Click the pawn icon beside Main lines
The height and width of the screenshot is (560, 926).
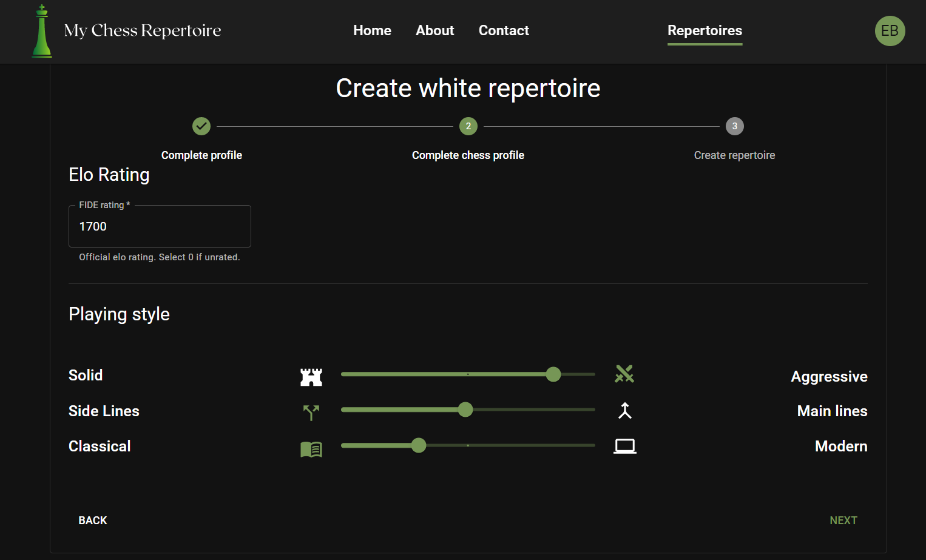(x=624, y=410)
